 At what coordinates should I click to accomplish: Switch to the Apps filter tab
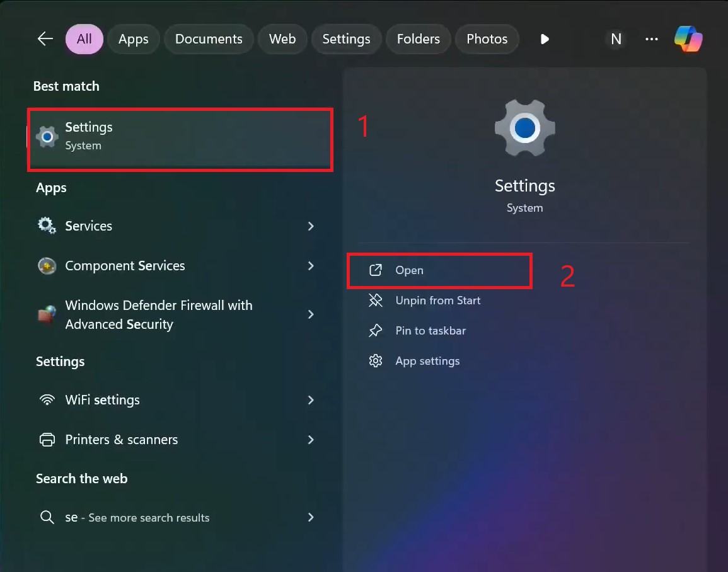click(x=133, y=38)
